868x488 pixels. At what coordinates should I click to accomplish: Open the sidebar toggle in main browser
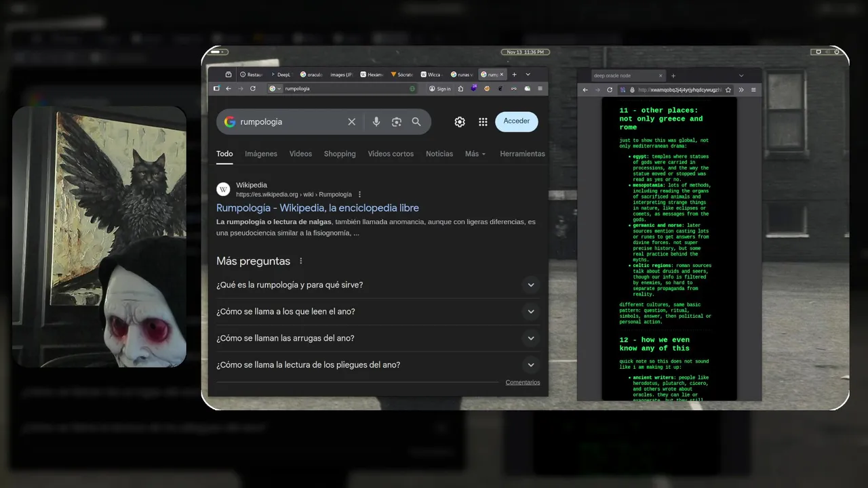[x=216, y=89]
